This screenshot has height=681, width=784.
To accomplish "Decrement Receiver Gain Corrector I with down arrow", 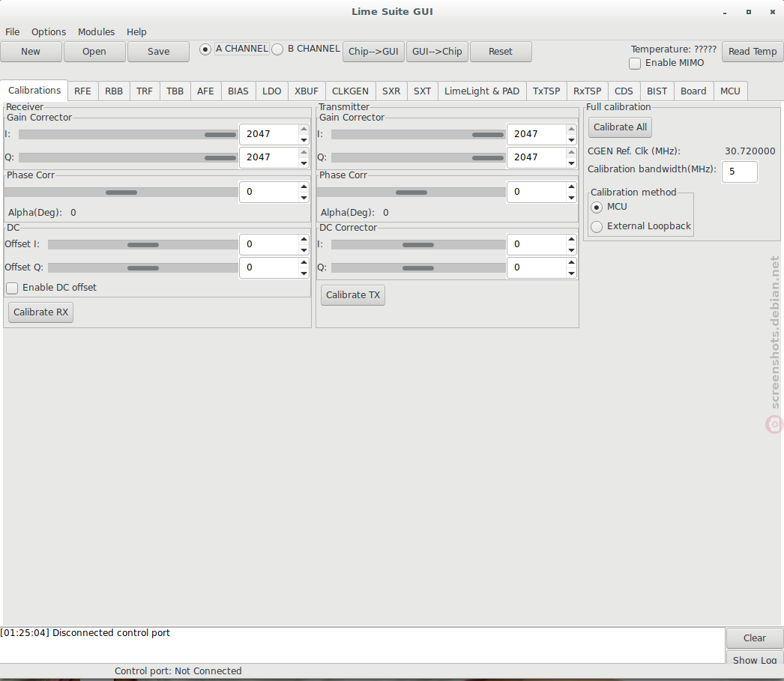I will [304, 140].
